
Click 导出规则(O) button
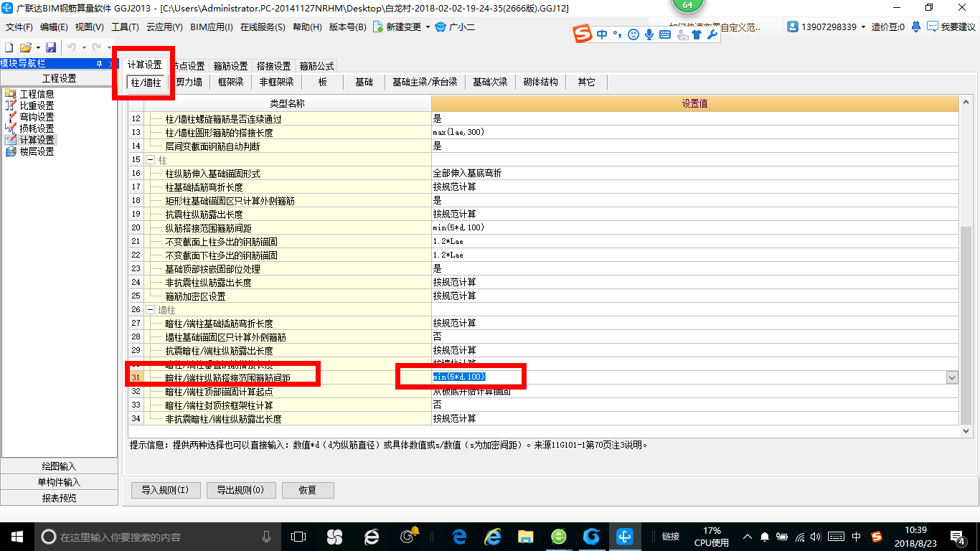[x=240, y=491]
